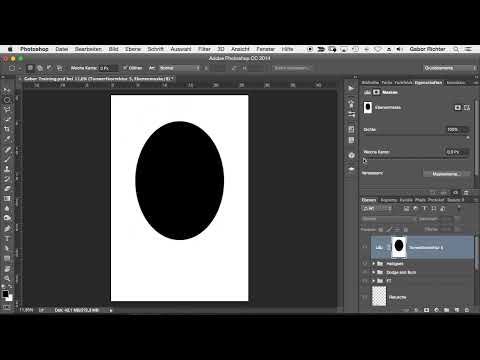Open macOS Notification Center icon

tap(468, 49)
